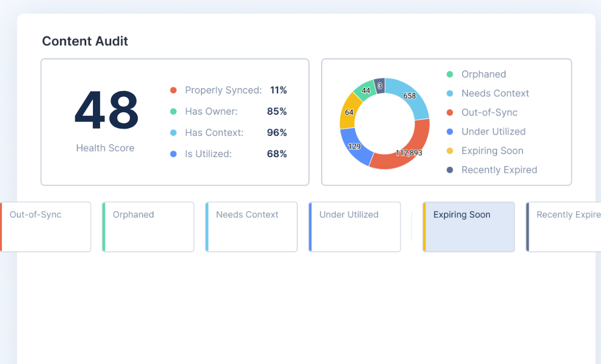Click the light blue Has Context dot
The height and width of the screenshot is (364, 601).
[x=173, y=133]
